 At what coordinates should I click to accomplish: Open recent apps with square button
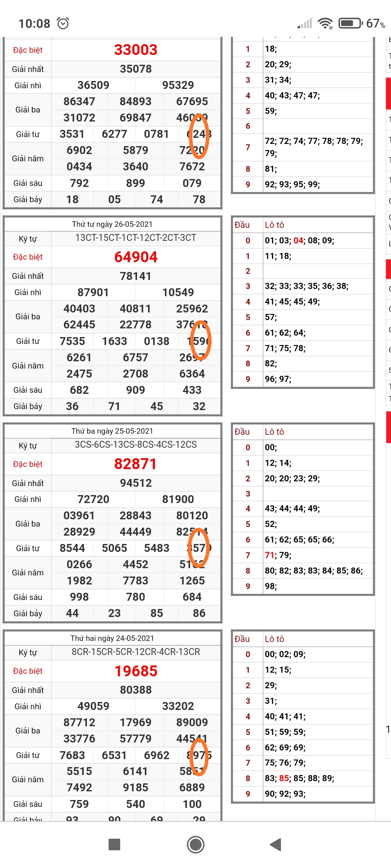[x=114, y=844]
